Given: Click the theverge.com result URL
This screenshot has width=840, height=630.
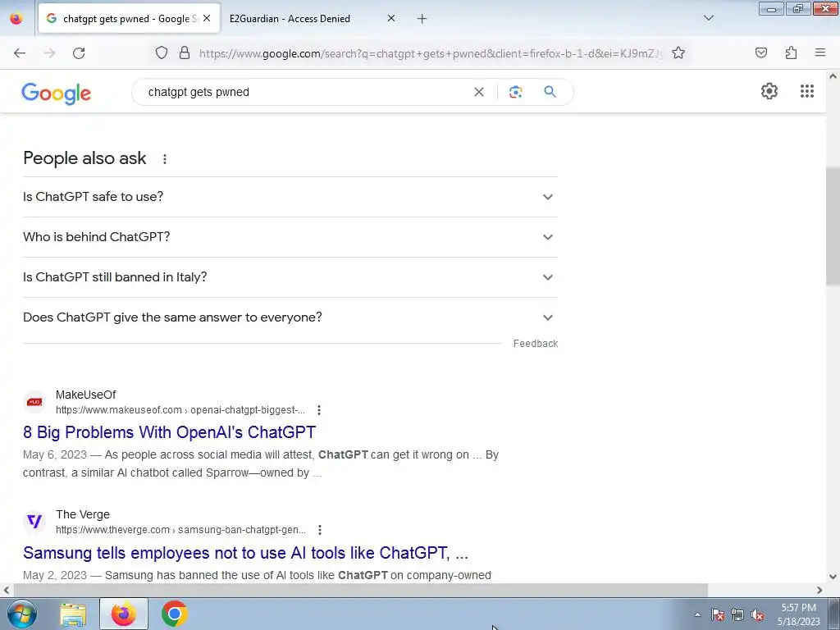Looking at the screenshot, I should tap(180, 530).
